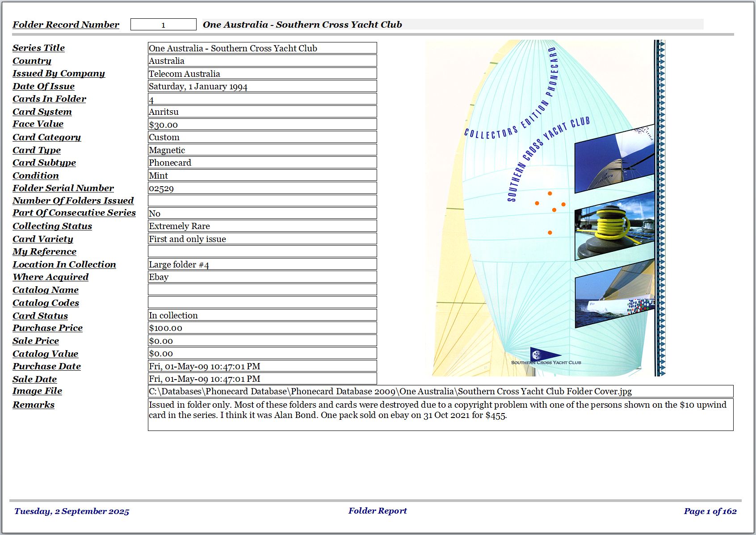
Task: Click the Collecting Status field Extremely Rare
Action: pyautogui.click(x=262, y=226)
